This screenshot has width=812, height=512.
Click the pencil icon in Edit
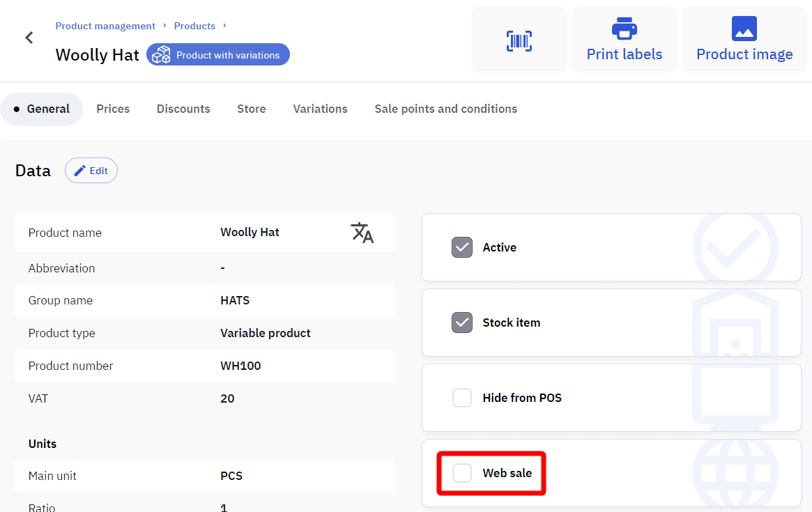click(x=80, y=171)
